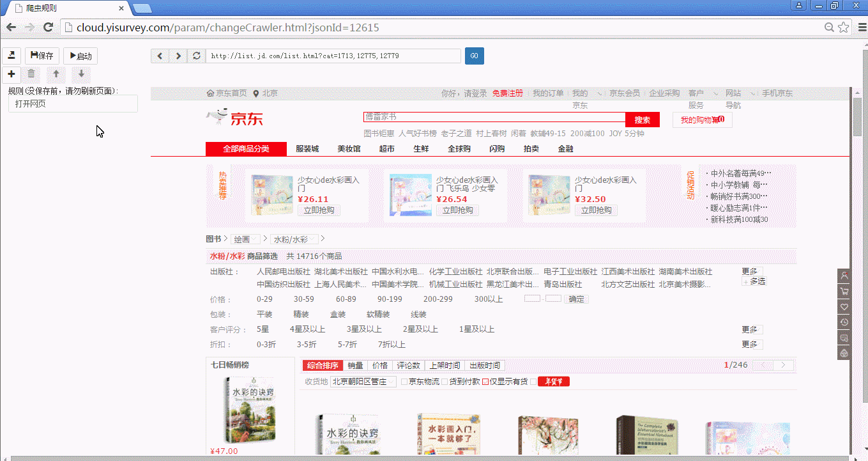Viewport: 868px width, 461px height.
Task: Open 我的购物车 button
Action: tap(702, 120)
